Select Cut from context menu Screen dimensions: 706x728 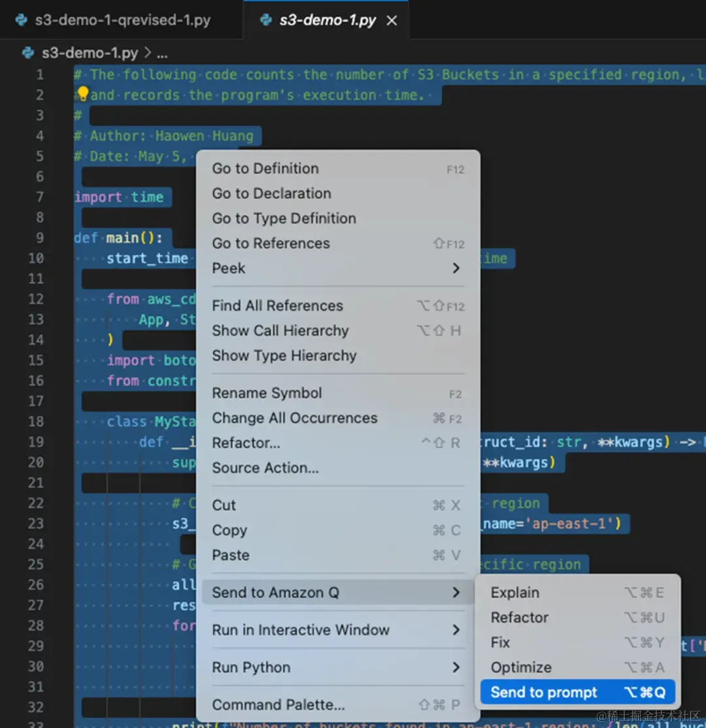[338, 505]
